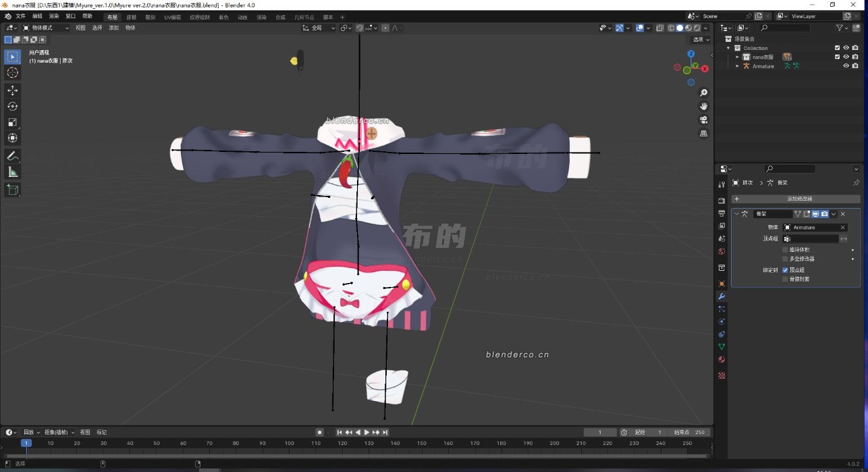
Task: Pick the Annotate pencil tool
Action: [12, 156]
